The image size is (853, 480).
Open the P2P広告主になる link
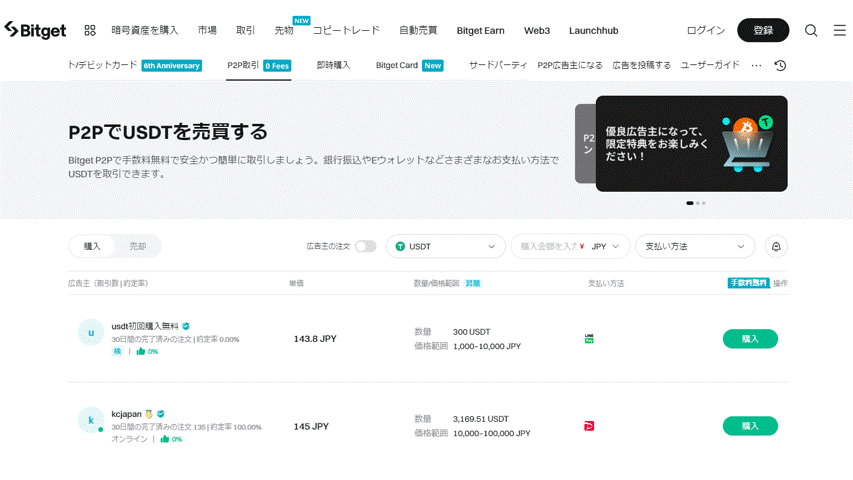tap(570, 65)
